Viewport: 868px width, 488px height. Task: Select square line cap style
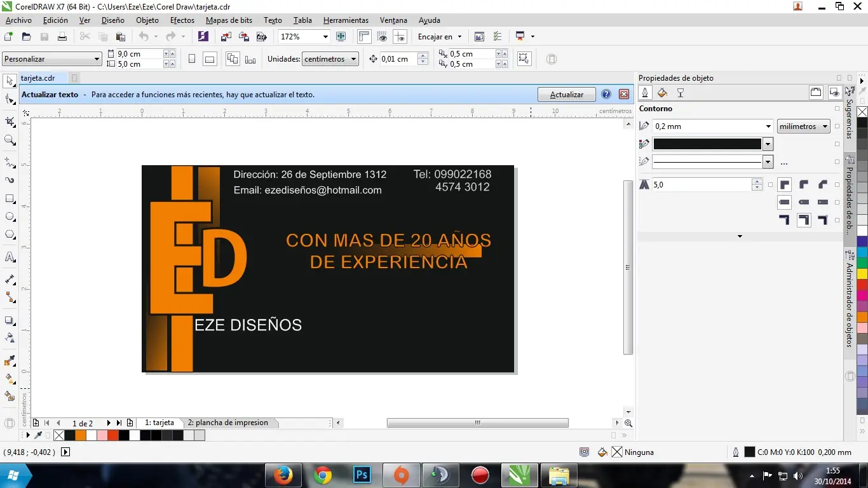tap(784, 203)
